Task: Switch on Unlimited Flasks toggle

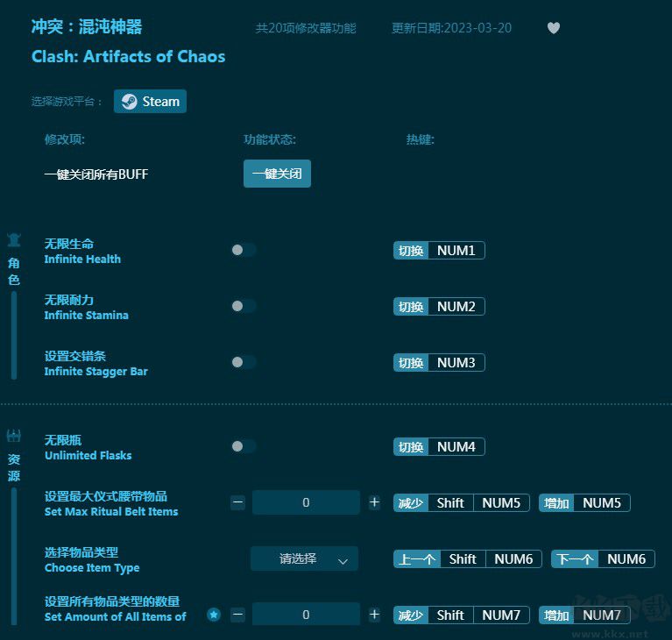Action: point(243,446)
